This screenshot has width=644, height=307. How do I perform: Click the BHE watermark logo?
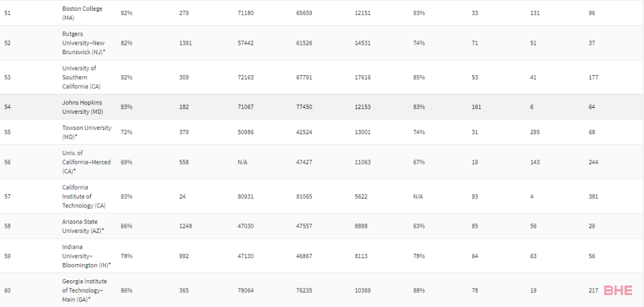click(x=618, y=290)
